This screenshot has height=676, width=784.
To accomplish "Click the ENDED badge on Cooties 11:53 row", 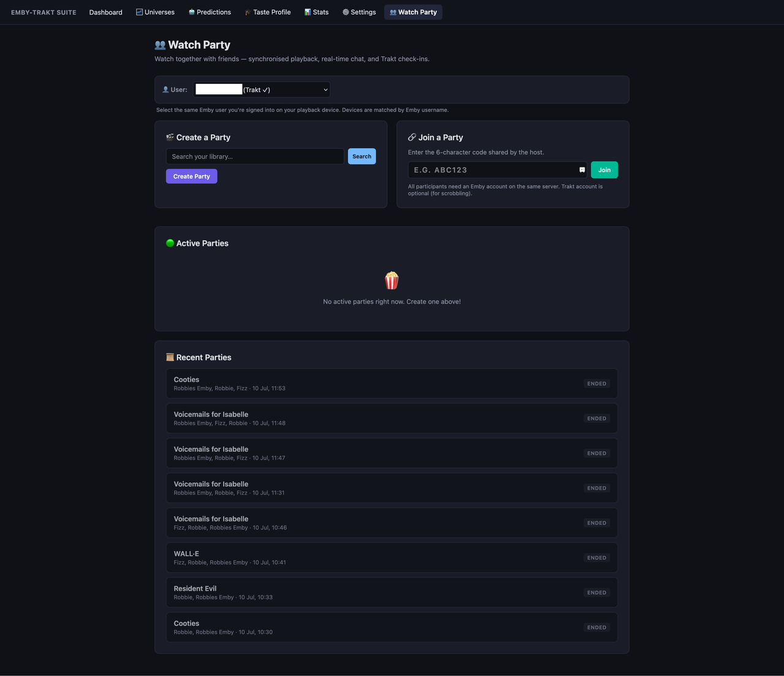I will point(597,384).
